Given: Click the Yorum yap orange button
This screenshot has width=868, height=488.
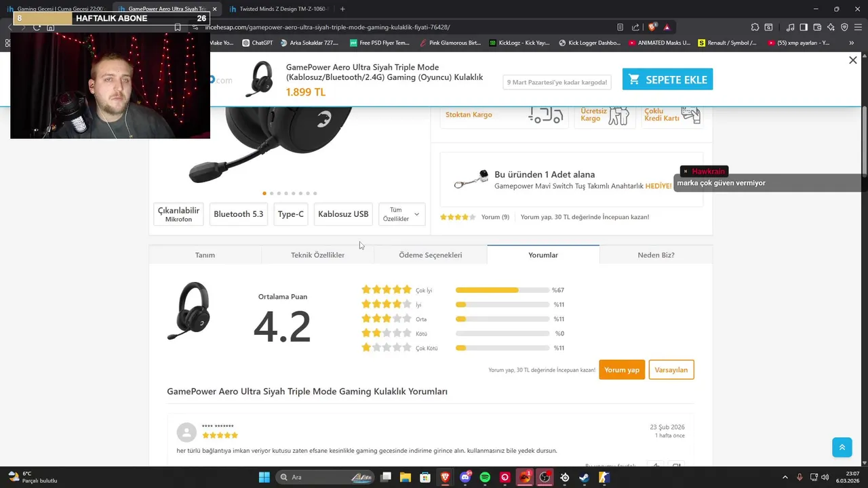Looking at the screenshot, I should coord(622,369).
